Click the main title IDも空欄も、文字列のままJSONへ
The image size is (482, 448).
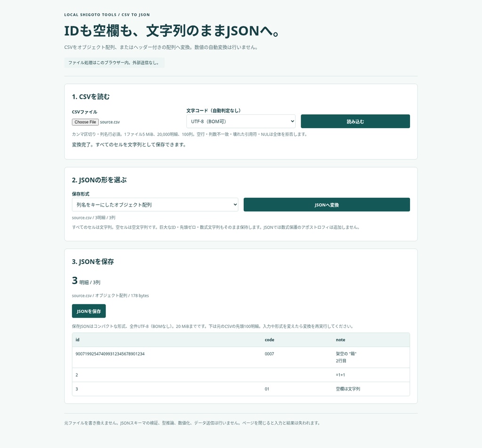[171, 31]
